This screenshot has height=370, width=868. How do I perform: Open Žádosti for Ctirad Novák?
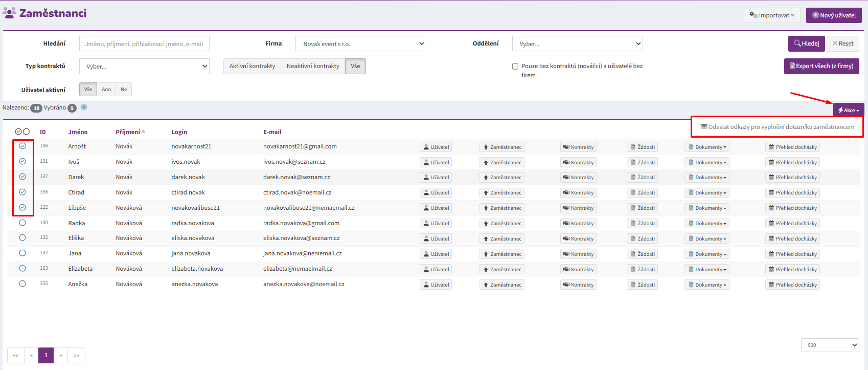click(x=642, y=193)
